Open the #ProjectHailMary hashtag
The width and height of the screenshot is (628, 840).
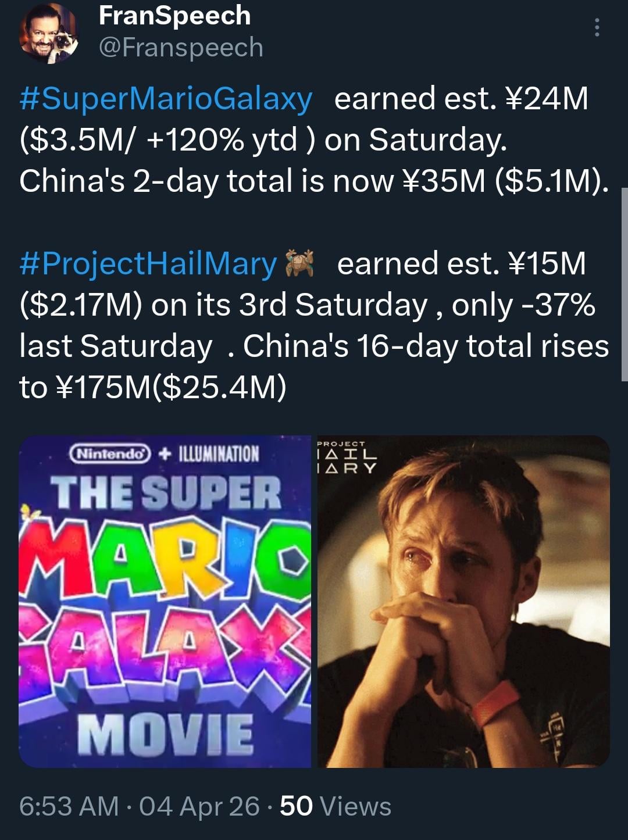[148, 263]
